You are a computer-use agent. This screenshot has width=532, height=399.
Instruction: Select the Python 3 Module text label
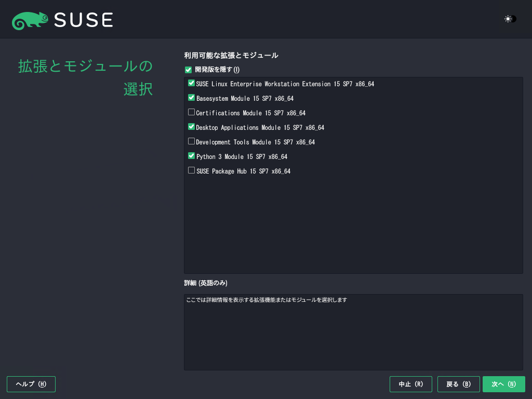click(242, 157)
